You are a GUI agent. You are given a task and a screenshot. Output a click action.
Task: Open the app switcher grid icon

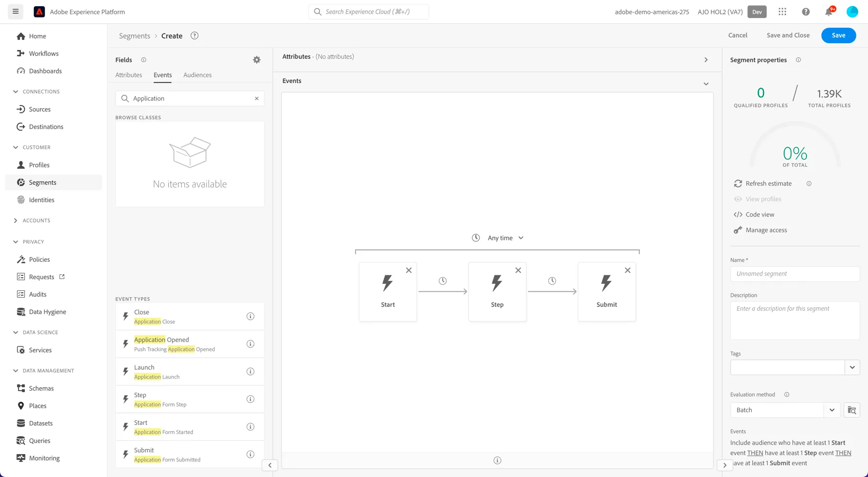[x=782, y=12]
